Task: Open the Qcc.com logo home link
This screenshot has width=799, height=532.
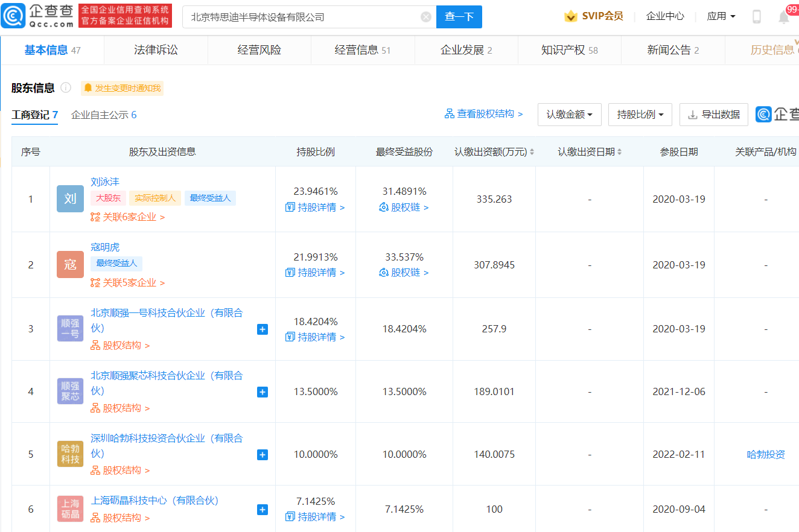Action: pyautogui.click(x=37, y=16)
